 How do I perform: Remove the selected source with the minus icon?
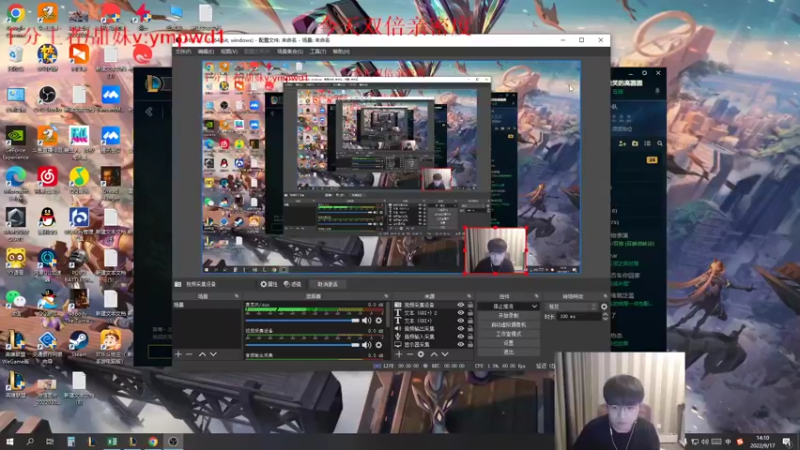pyautogui.click(x=410, y=354)
